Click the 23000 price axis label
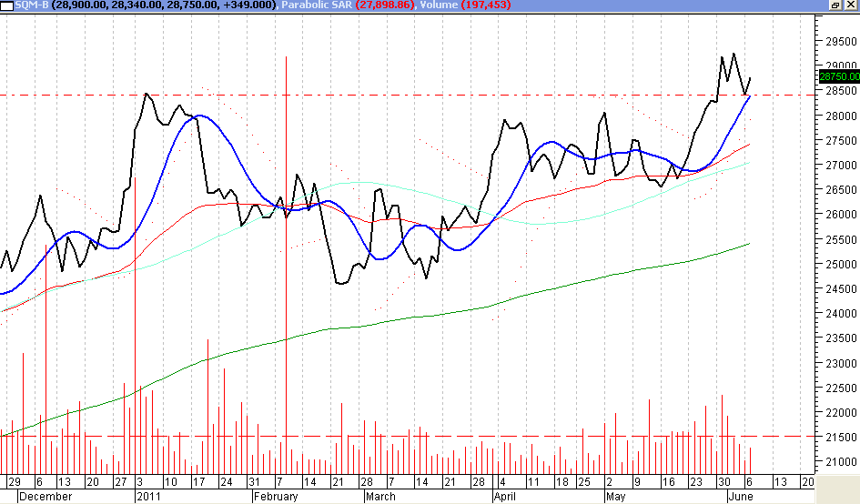Viewport: 860px width, 504px height. tap(841, 363)
